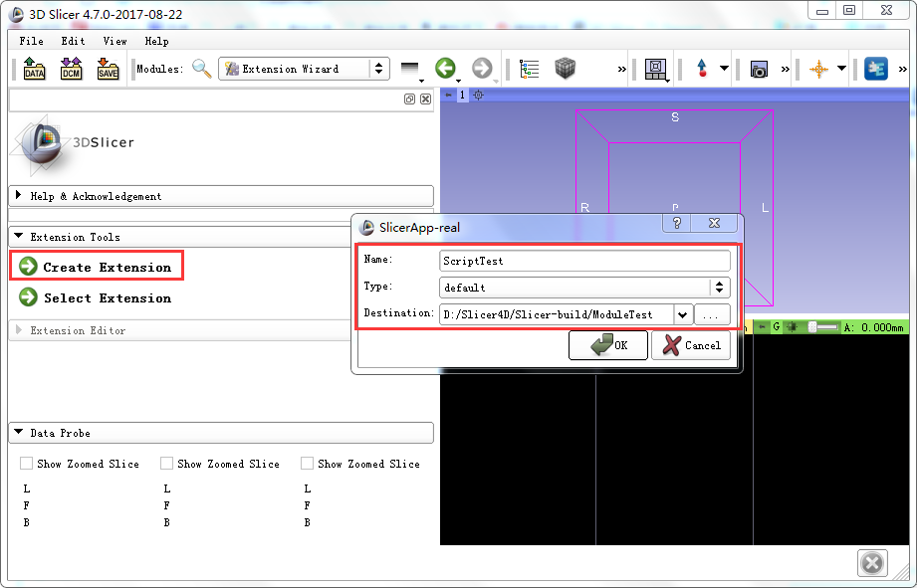Screen dimensions: 917x588
Task: Center the 3D view with the target icon
Action: click(478, 95)
